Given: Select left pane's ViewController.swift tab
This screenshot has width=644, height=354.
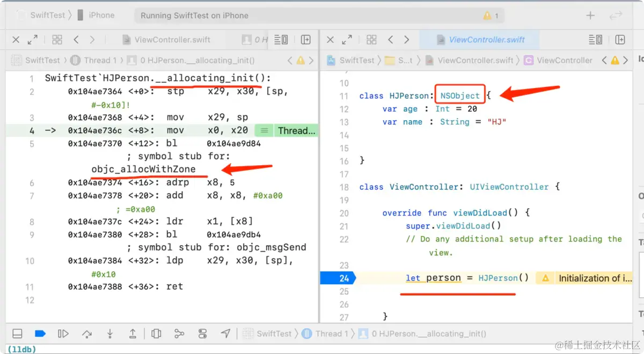Looking at the screenshot, I should pyautogui.click(x=166, y=40).
